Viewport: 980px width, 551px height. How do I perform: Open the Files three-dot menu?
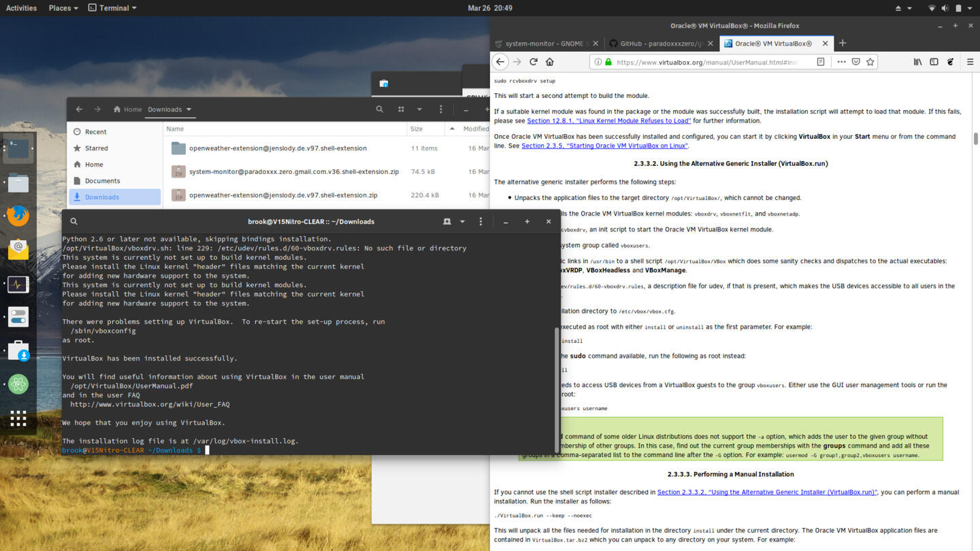(x=441, y=109)
